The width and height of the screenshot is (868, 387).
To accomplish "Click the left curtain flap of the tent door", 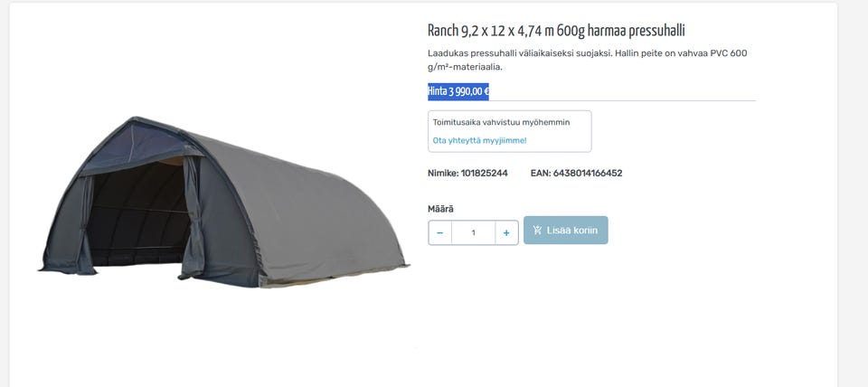I will click(84, 227).
